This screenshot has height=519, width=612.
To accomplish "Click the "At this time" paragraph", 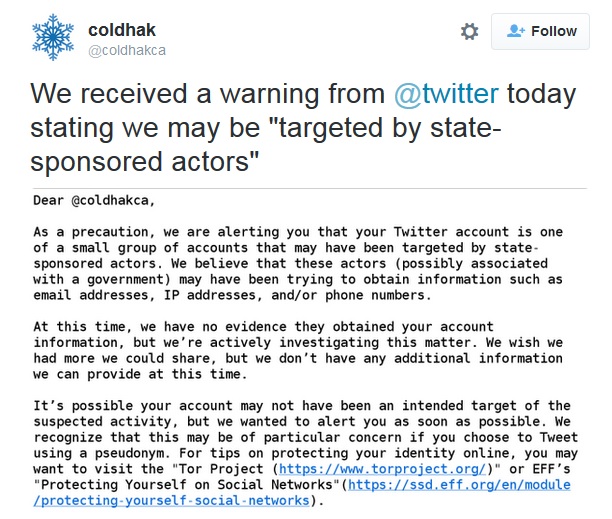I will pos(300,350).
